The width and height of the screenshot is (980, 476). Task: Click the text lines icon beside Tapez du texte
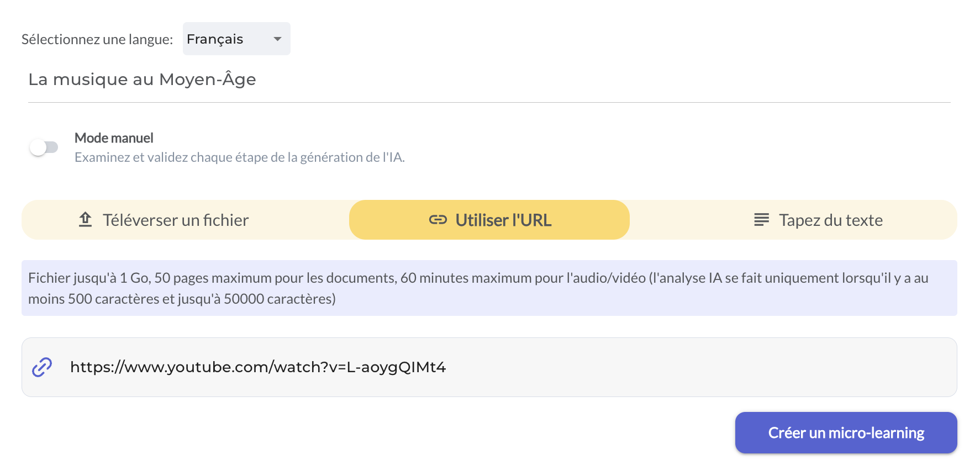(761, 220)
